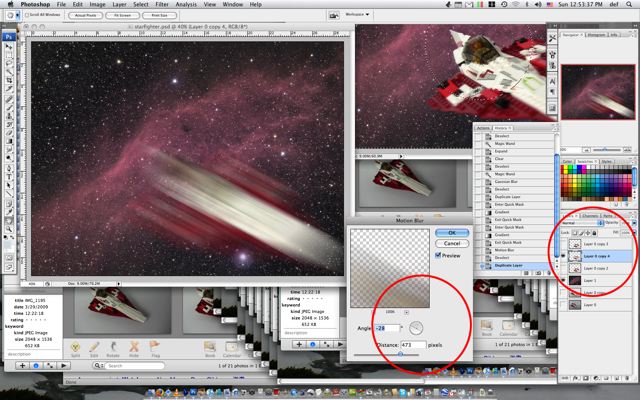Viewport: 640px width, 400px height.
Task: Open the Workspace dropdown
Action: pyautogui.click(x=357, y=15)
